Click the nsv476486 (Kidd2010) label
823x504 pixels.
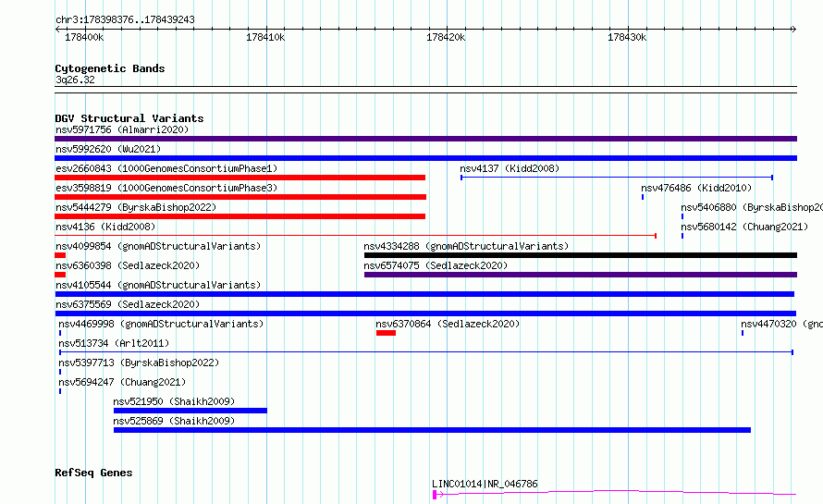click(x=696, y=188)
